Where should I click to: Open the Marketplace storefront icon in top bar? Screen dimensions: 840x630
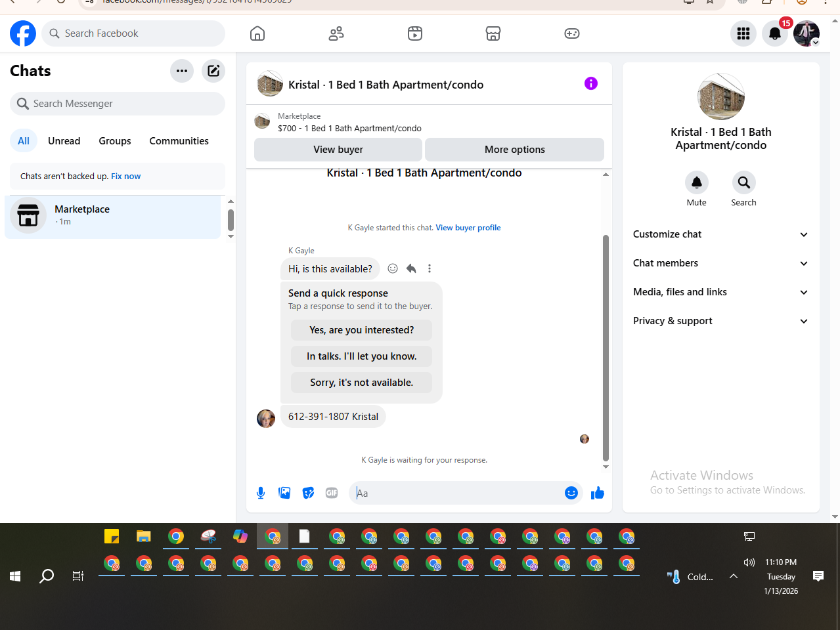[x=493, y=33]
